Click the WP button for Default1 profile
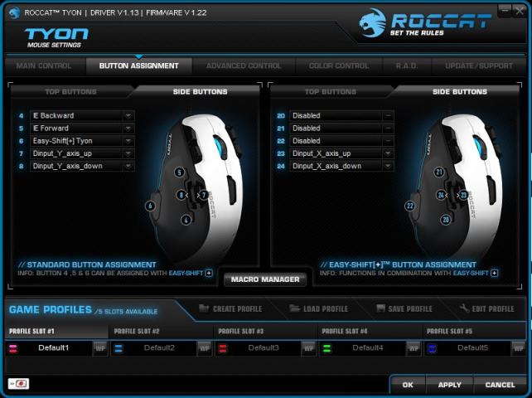Viewport: 532px width, 398px height. click(100, 348)
